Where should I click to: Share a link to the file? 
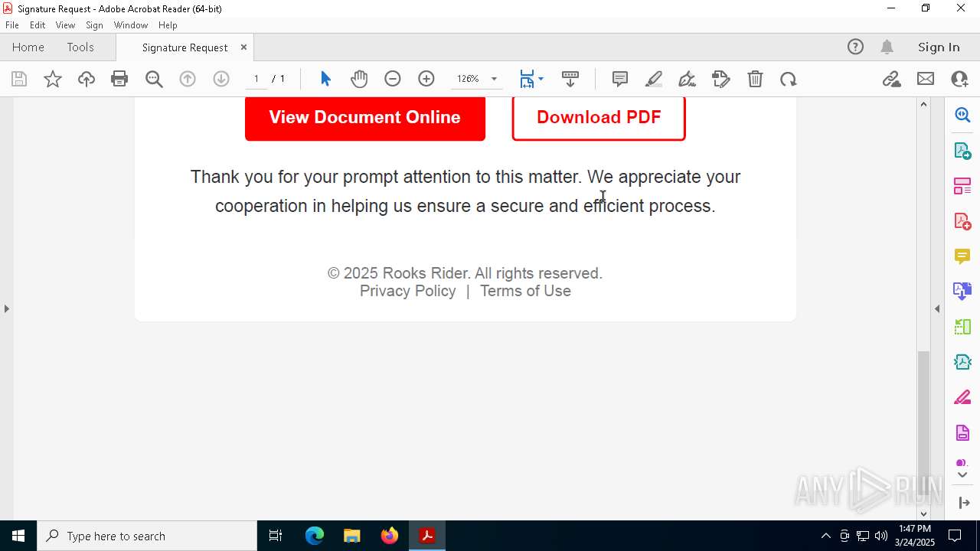click(x=892, y=79)
